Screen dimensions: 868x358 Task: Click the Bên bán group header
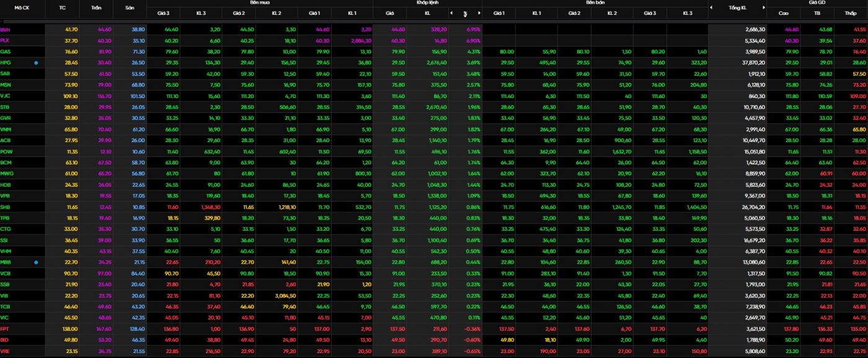(x=594, y=2)
